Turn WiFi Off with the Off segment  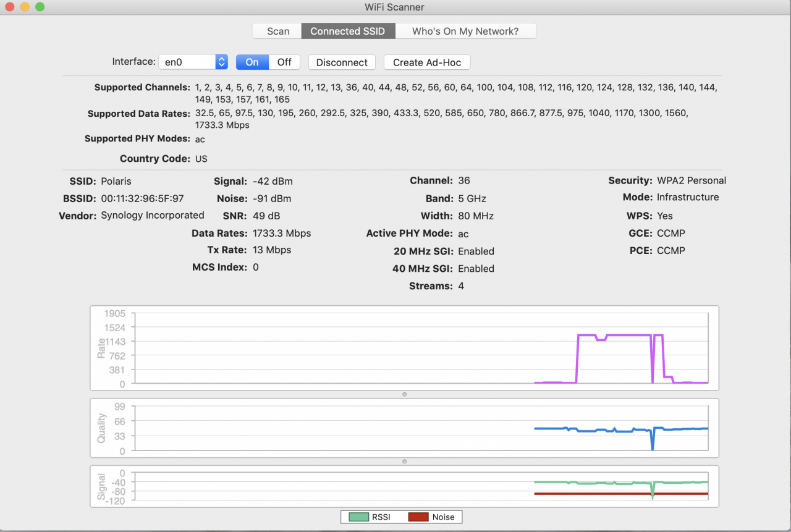[x=284, y=62]
